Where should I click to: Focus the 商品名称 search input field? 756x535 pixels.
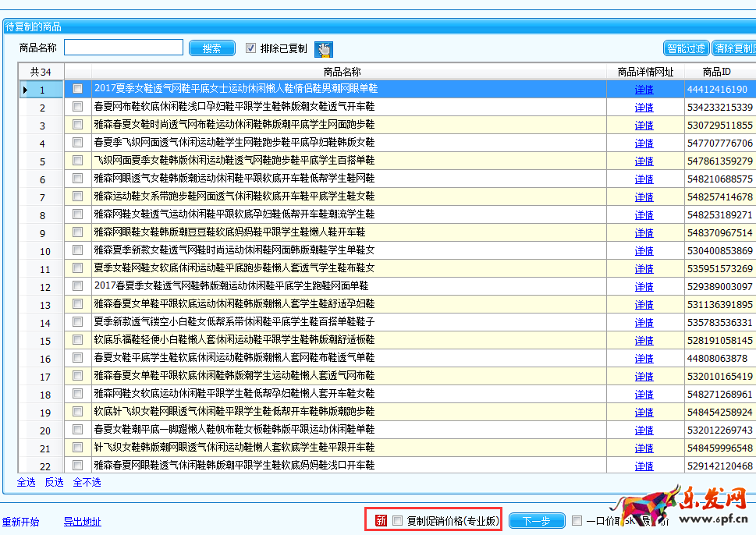click(x=123, y=48)
